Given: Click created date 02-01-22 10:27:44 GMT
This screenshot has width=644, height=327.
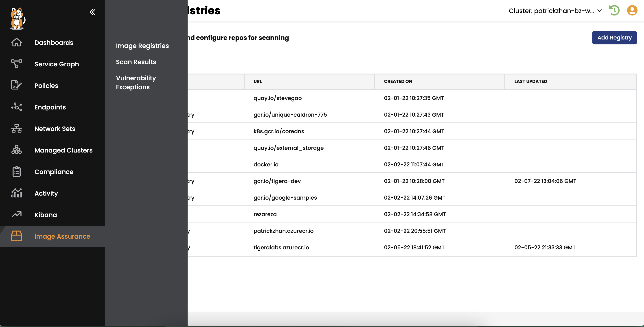Looking at the screenshot, I should point(414,131).
